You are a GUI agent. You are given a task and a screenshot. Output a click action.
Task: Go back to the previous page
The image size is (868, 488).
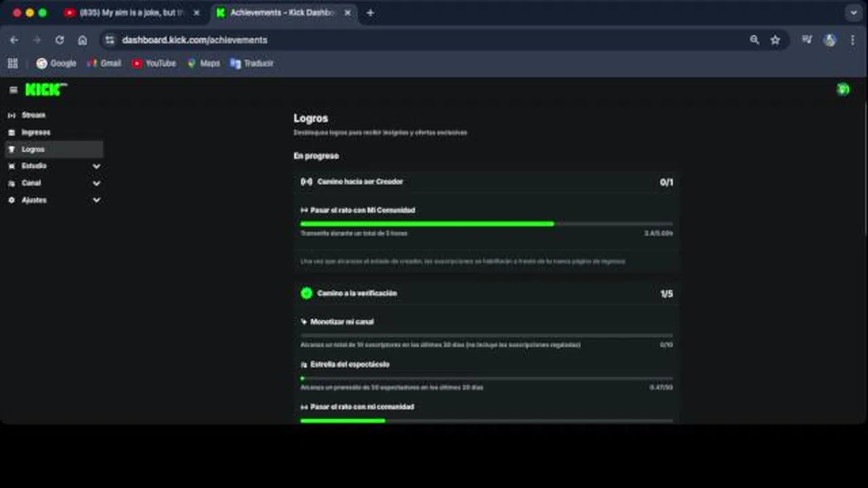pos(14,40)
